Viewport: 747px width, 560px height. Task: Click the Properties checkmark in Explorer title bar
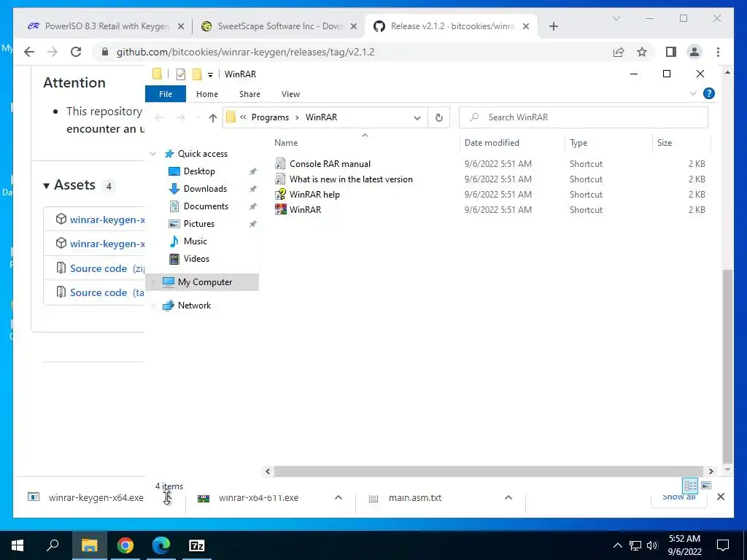coord(181,74)
